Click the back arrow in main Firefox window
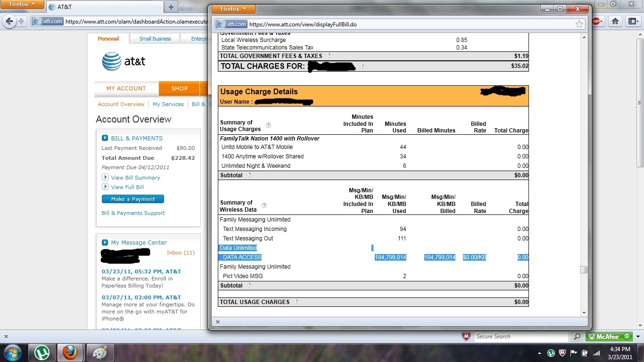Viewport: 644px width, 362px height. [x=9, y=21]
